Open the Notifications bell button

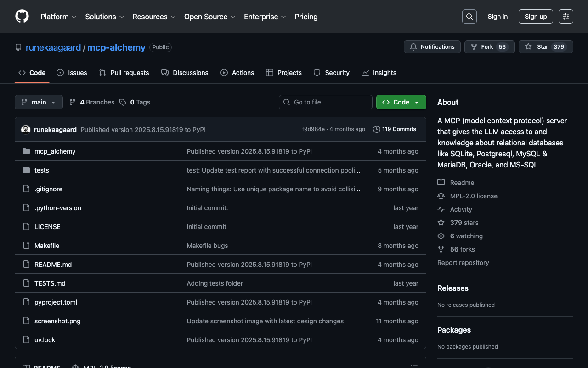(x=432, y=47)
